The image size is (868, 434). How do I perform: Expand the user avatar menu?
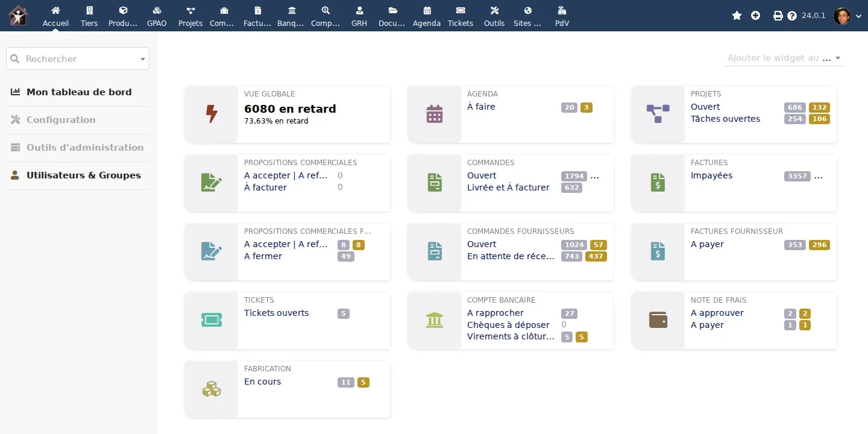pyautogui.click(x=848, y=16)
